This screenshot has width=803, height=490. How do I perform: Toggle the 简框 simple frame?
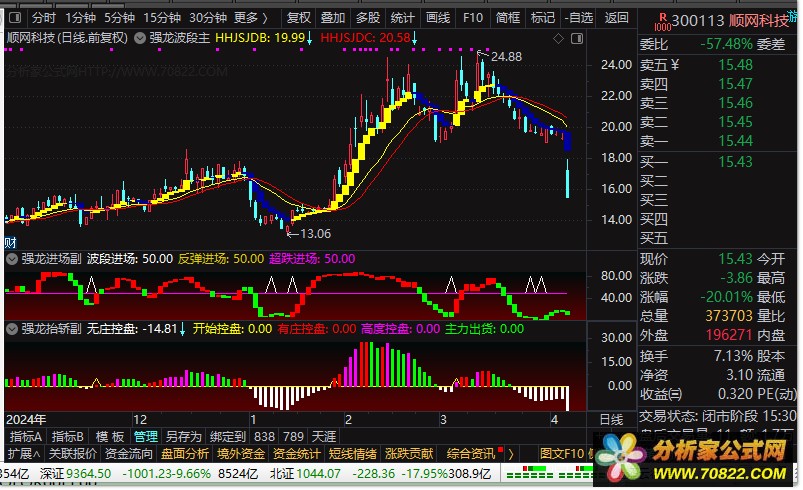pyautogui.click(x=508, y=18)
